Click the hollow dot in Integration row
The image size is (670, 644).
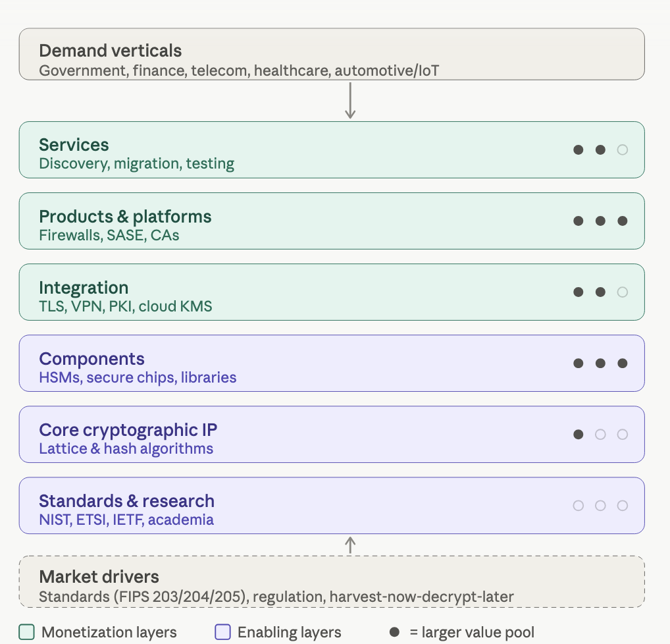pyautogui.click(x=622, y=292)
